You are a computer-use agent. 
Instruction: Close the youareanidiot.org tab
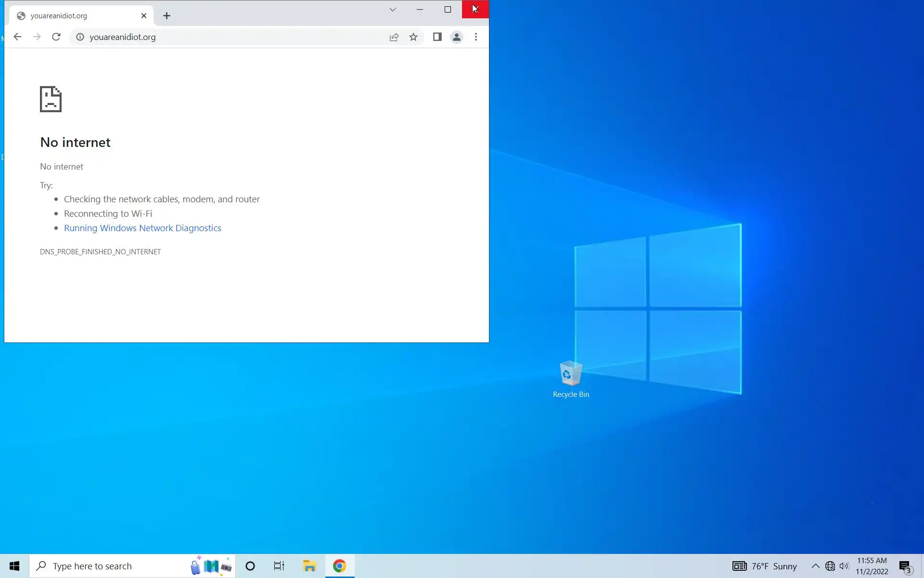click(144, 16)
